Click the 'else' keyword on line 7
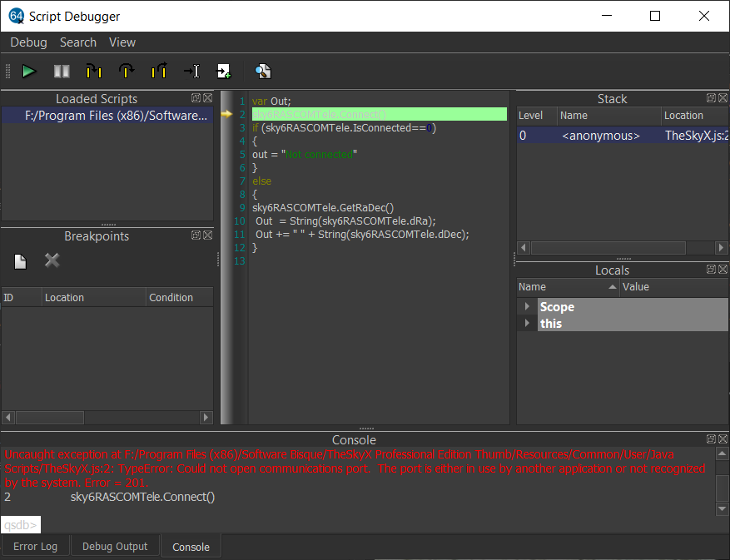The width and height of the screenshot is (730, 560). click(x=261, y=181)
